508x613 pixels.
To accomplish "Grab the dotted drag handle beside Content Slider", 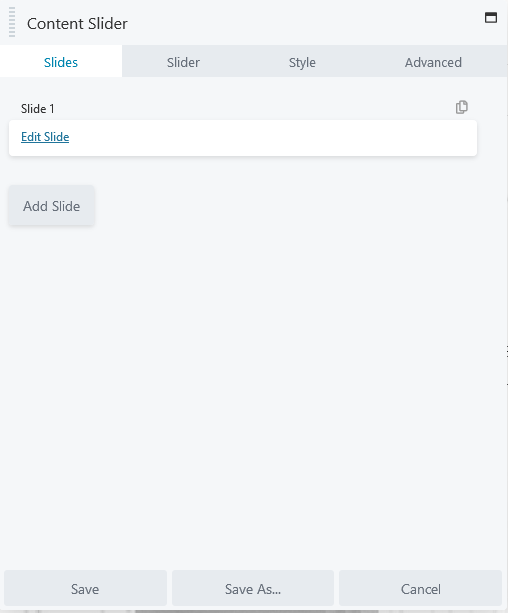I will point(12,22).
